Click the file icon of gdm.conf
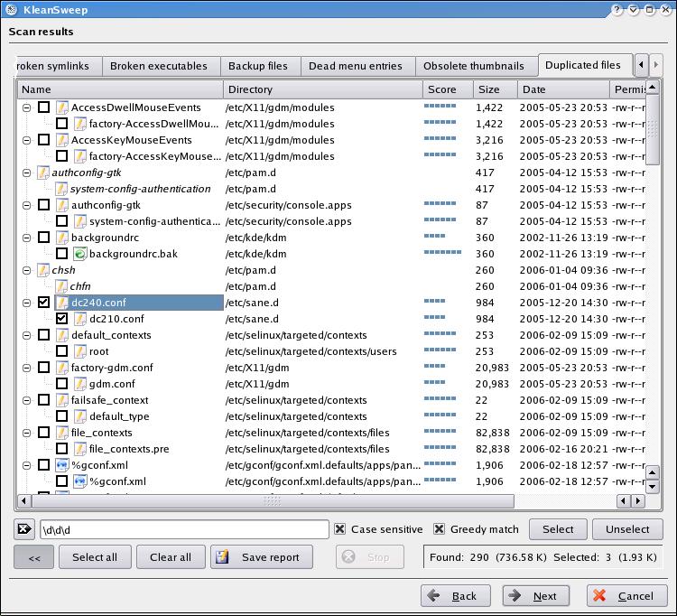This screenshot has width=677, height=616. click(x=79, y=384)
